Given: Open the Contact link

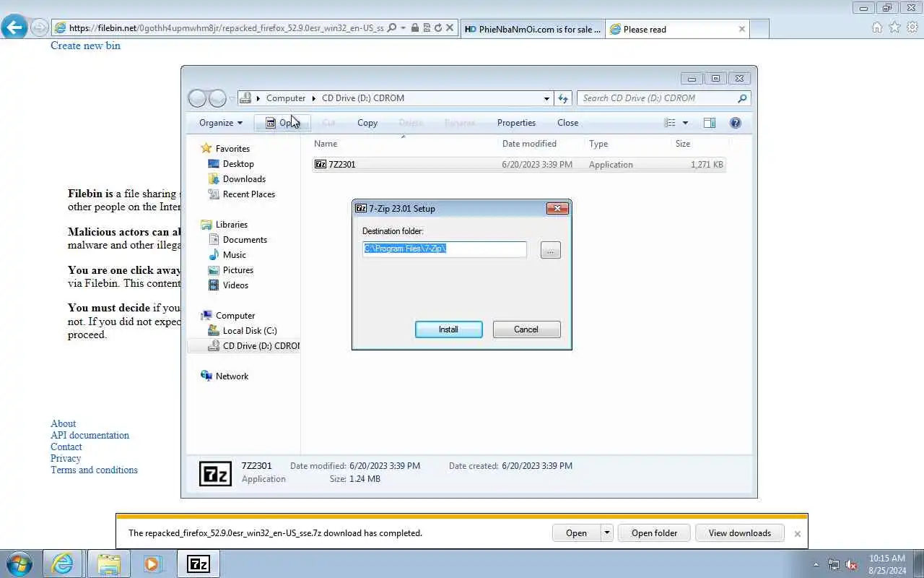Looking at the screenshot, I should (66, 447).
